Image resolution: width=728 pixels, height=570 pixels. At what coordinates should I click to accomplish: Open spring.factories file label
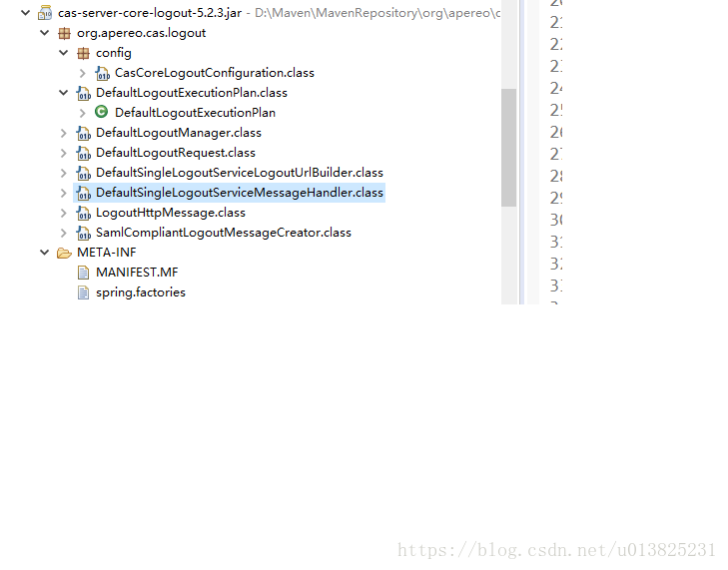[141, 292]
